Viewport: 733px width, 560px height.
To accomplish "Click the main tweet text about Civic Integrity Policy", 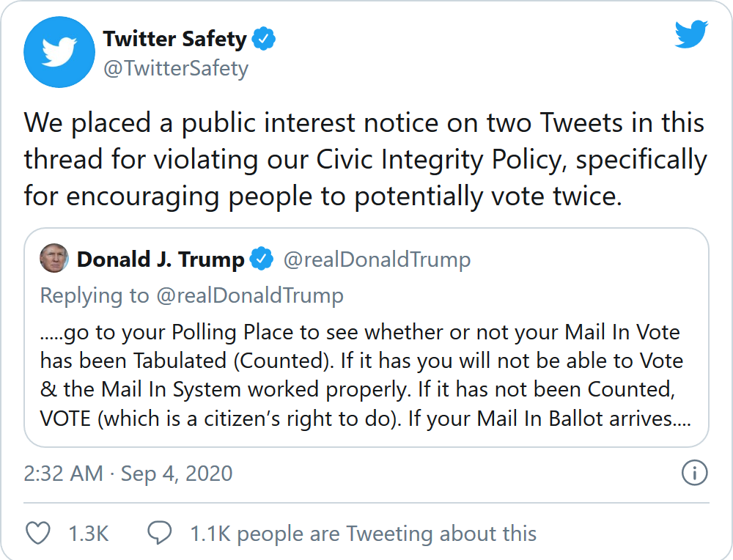I will pos(365,160).
